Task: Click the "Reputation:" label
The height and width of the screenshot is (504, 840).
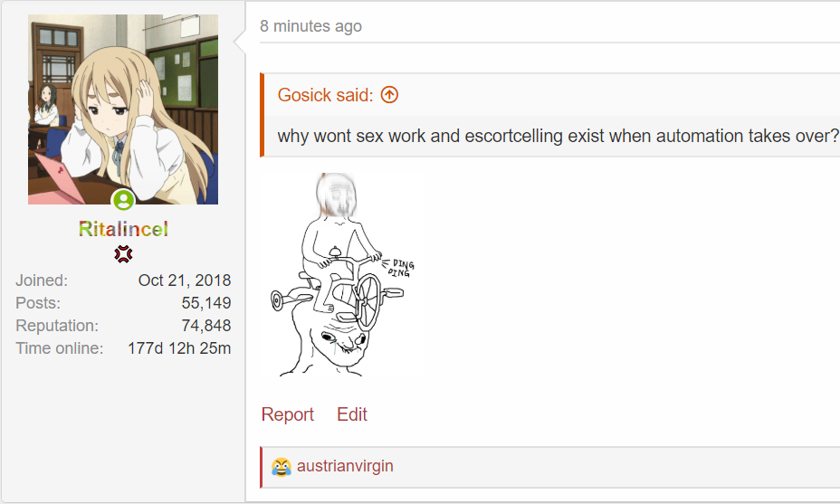Action: click(57, 326)
